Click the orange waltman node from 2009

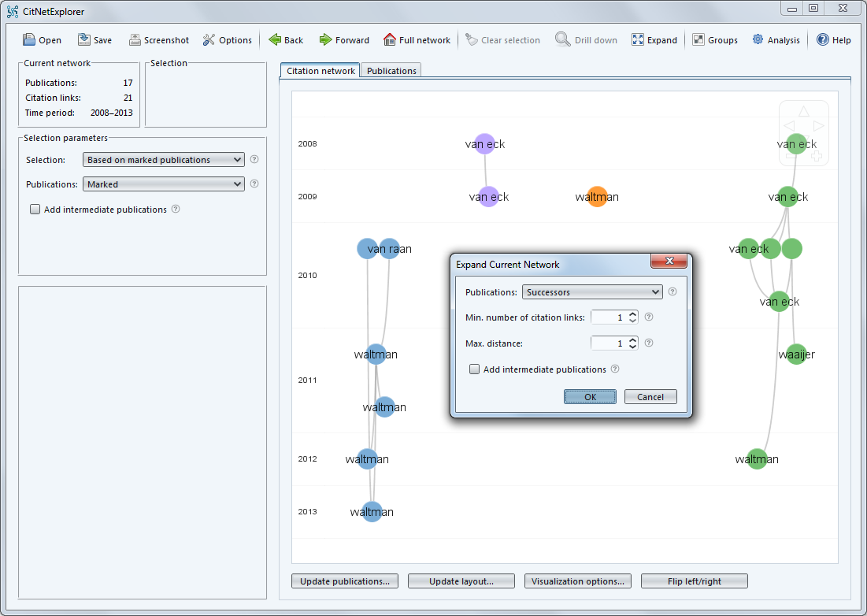597,197
